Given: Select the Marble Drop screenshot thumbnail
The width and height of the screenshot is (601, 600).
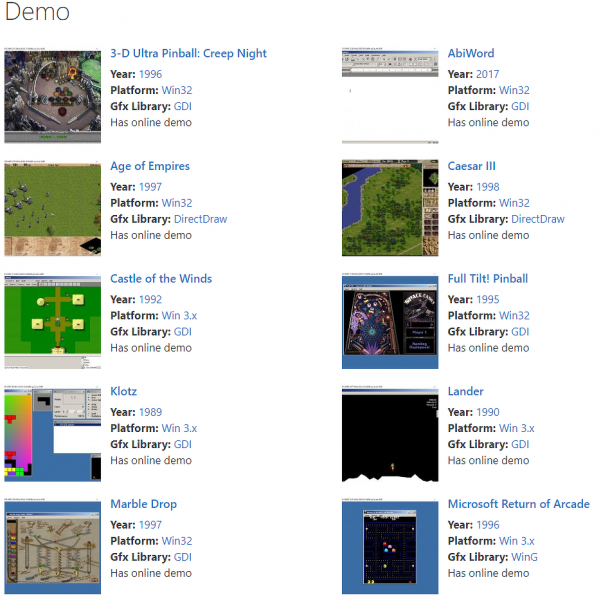Looking at the screenshot, I should tap(52, 546).
